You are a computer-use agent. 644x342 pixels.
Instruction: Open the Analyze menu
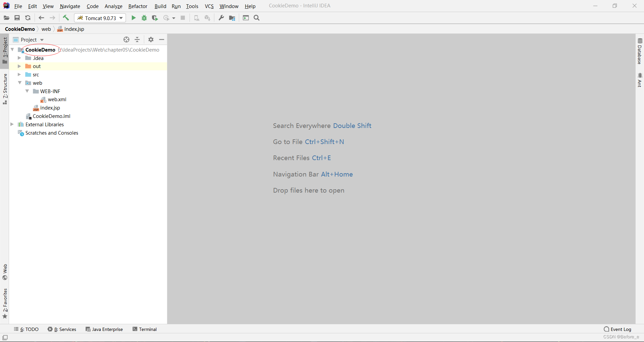point(113,6)
